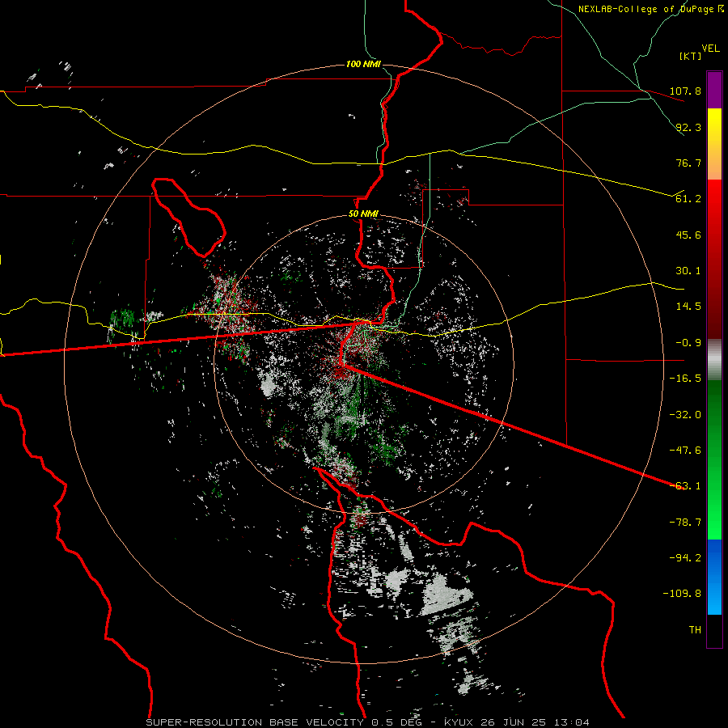Click the 76.7 scale value
Screen dimensions: 728x728
tap(688, 163)
